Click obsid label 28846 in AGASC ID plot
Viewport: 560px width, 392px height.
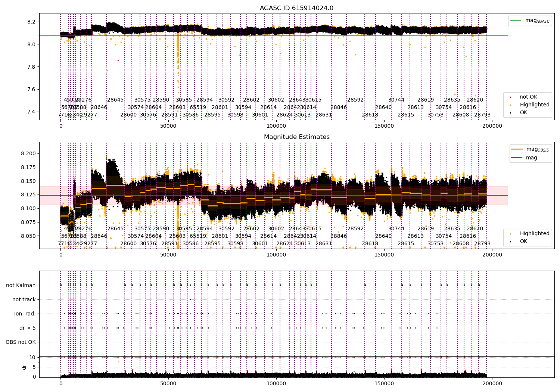339,108
